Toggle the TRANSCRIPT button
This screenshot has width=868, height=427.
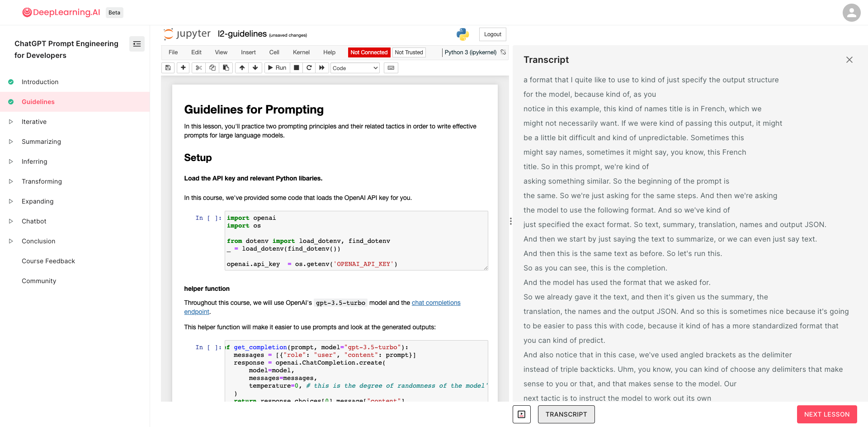[566, 414]
